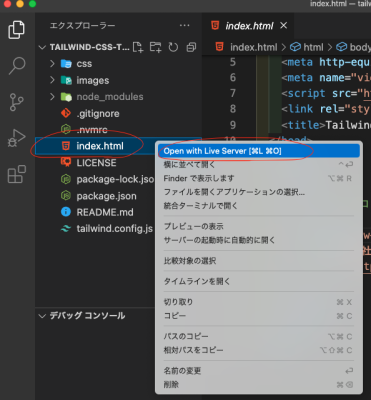Expand the node_modules folder
This screenshot has width=371, height=400.
tap(52, 97)
